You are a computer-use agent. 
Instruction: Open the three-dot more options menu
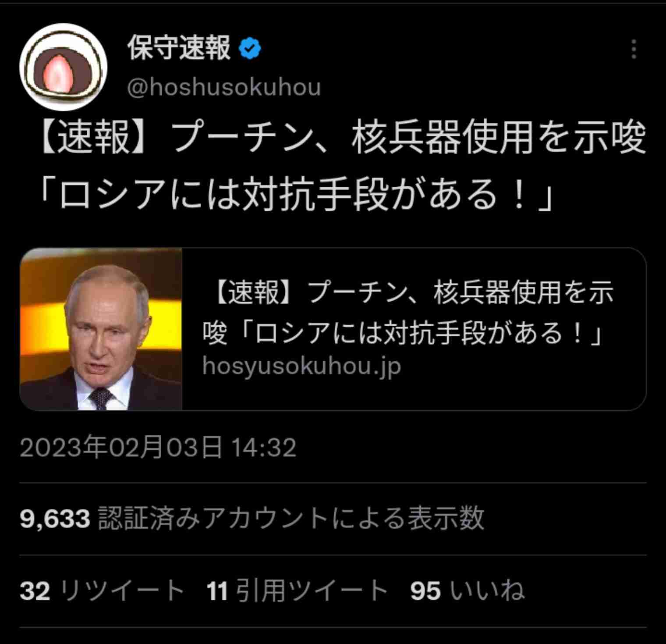(x=634, y=49)
